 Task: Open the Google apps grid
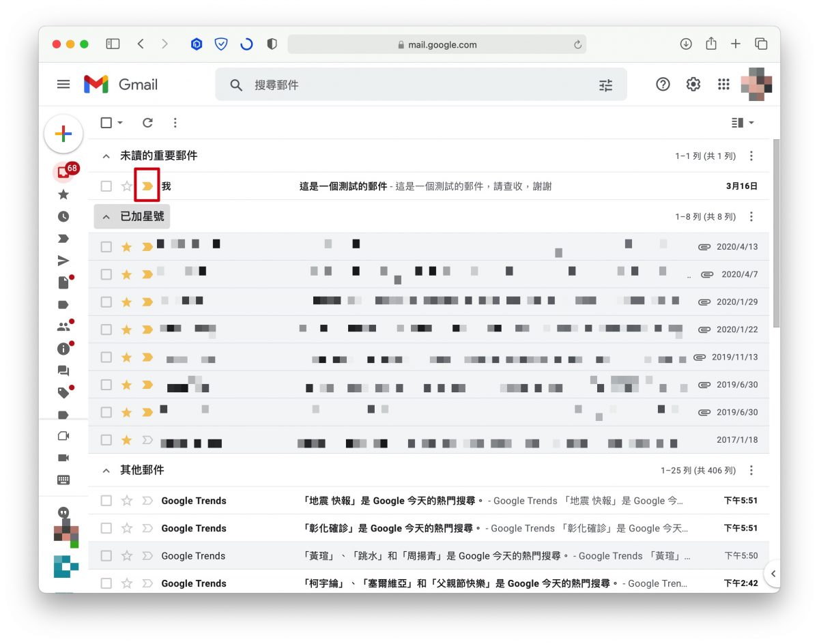click(x=724, y=84)
